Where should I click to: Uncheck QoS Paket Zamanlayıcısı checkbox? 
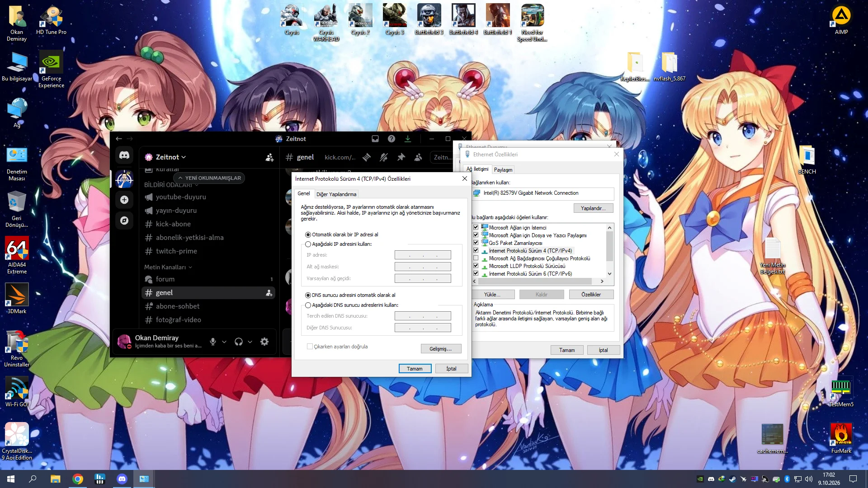(x=476, y=243)
